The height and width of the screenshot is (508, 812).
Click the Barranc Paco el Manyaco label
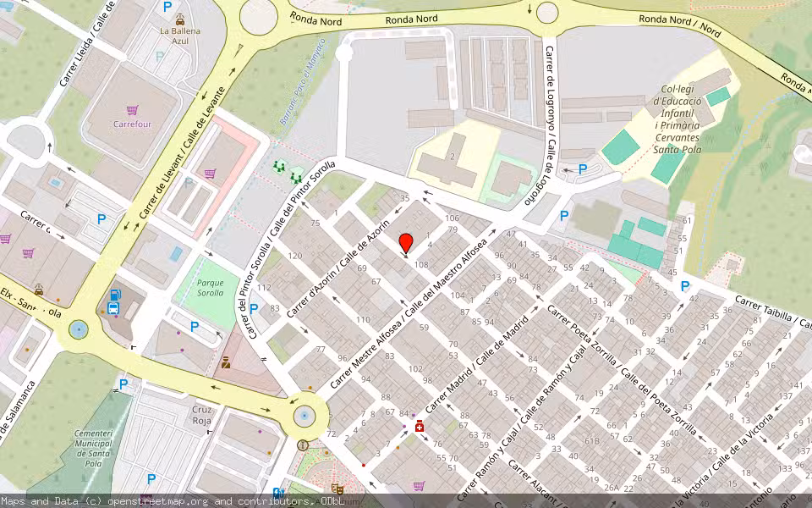[303, 82]
